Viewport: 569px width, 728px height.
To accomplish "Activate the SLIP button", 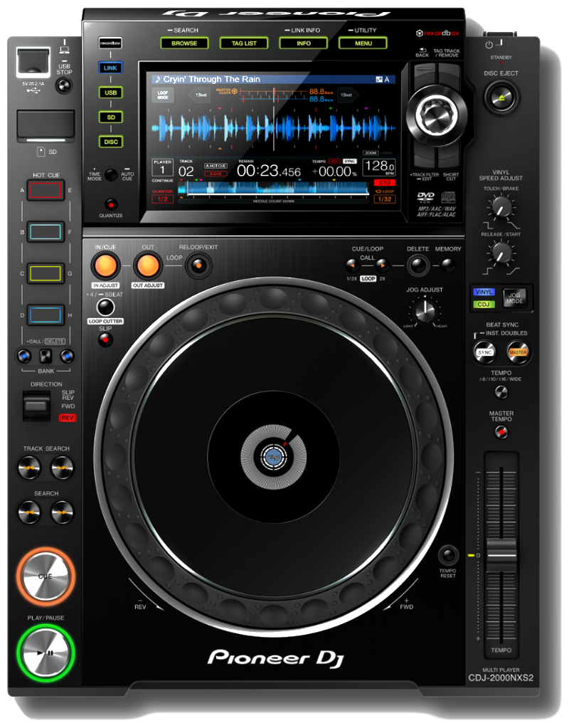I will (x=105, y=340).
